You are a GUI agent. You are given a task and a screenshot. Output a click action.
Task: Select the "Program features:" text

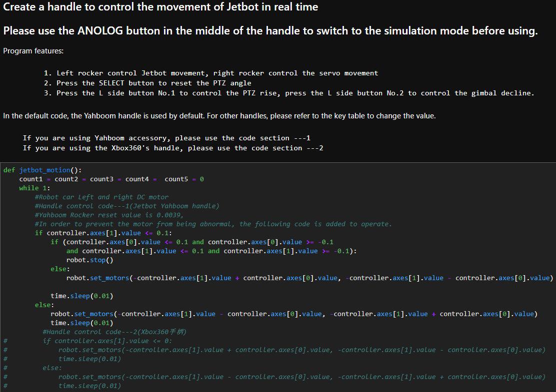pos(33,51)
